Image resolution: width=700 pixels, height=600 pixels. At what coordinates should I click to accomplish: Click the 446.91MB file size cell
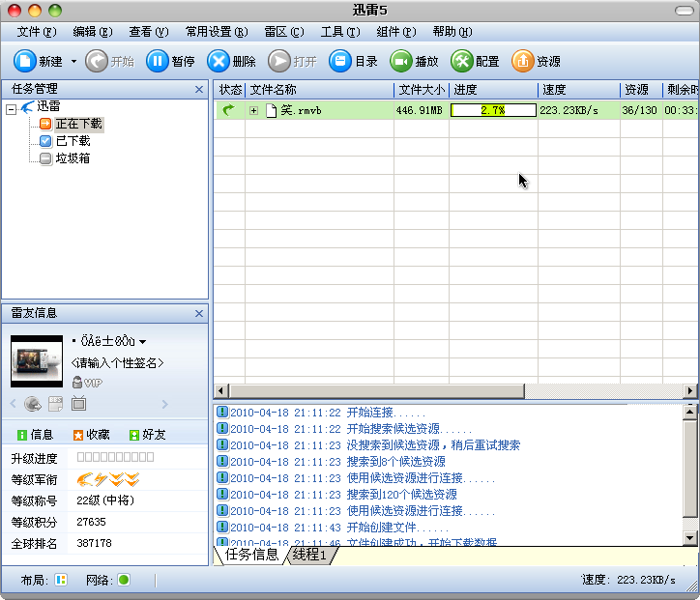(x=420, y=110)
